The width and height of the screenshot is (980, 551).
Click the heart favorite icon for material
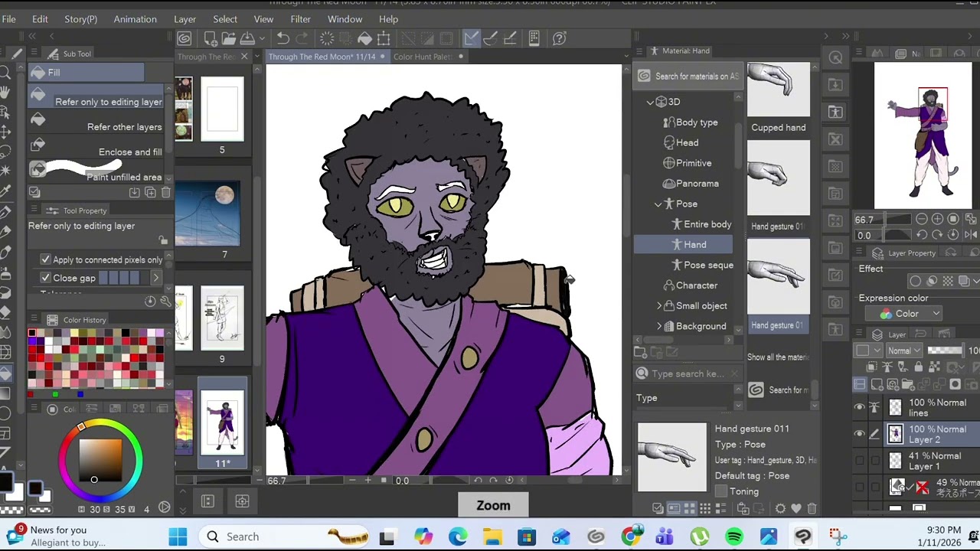click(796, 508)
